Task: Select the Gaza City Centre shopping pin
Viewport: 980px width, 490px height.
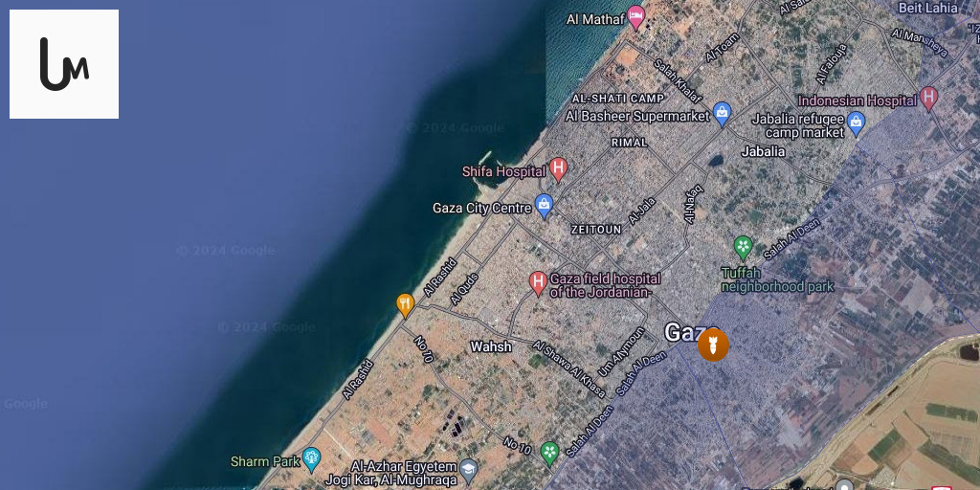Action: (544, 206)
